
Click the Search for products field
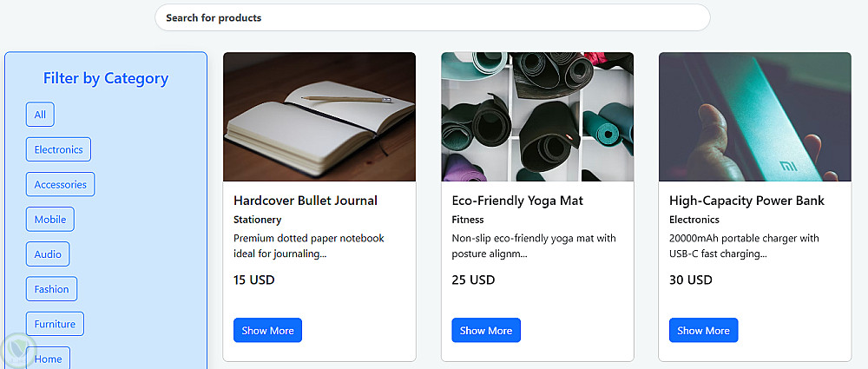point(432,17)
